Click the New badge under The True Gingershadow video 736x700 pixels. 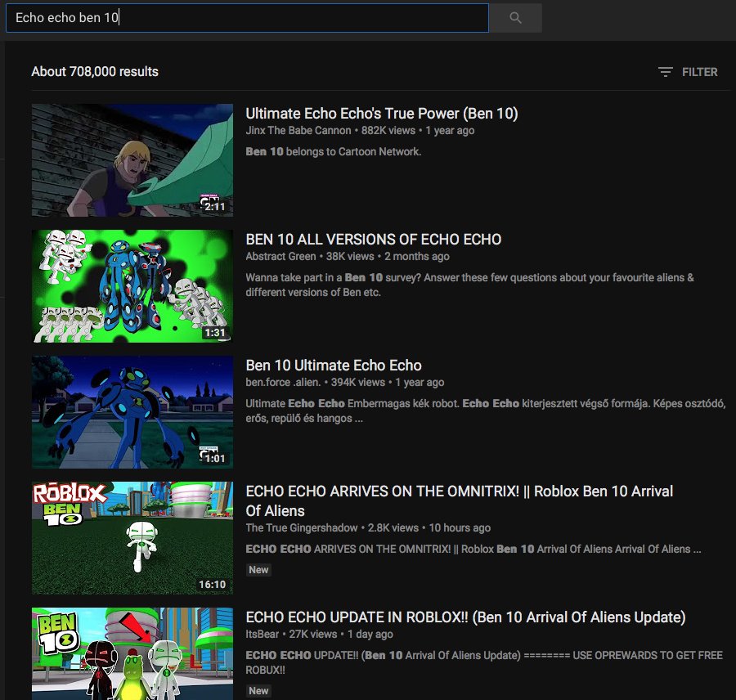[258, 570]
